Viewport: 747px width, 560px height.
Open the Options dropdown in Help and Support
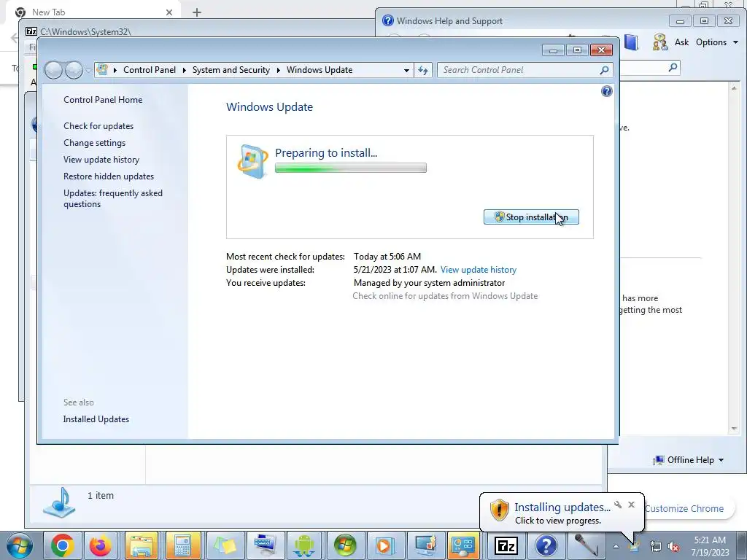click(717, 42)
